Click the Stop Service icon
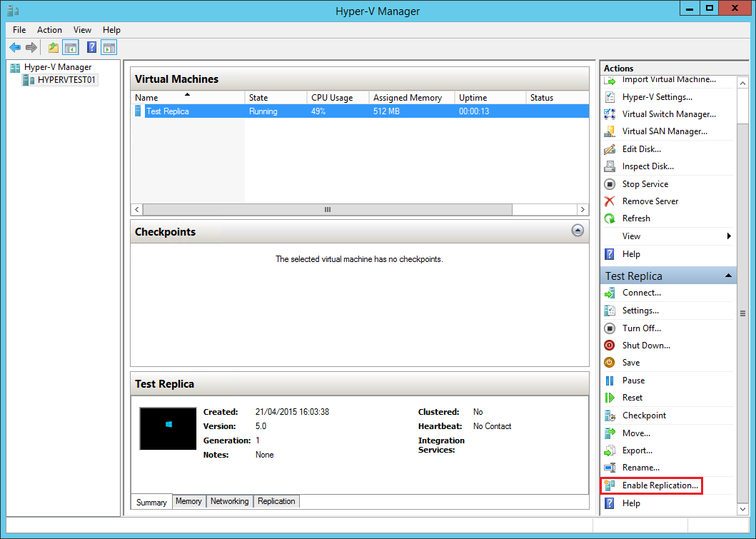This screenshot has width=756, height=539. tap(610, 184)
